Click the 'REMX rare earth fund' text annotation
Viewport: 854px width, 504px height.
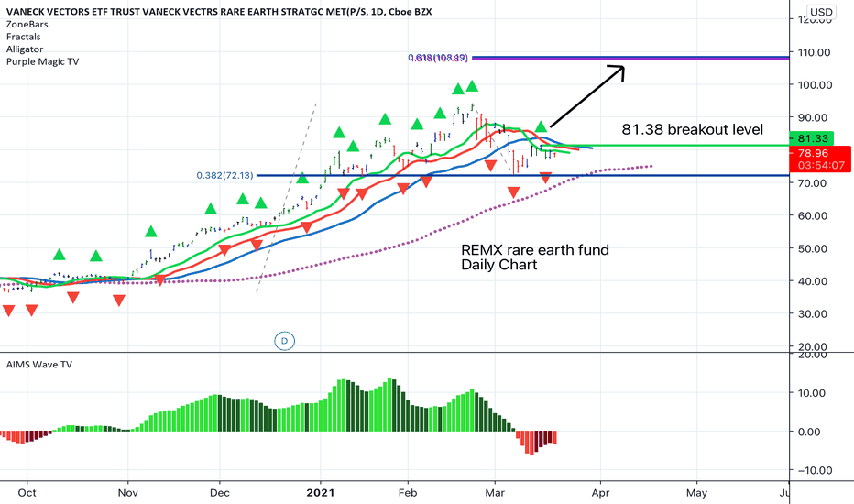pyautogui.click(x=535, y=250)
